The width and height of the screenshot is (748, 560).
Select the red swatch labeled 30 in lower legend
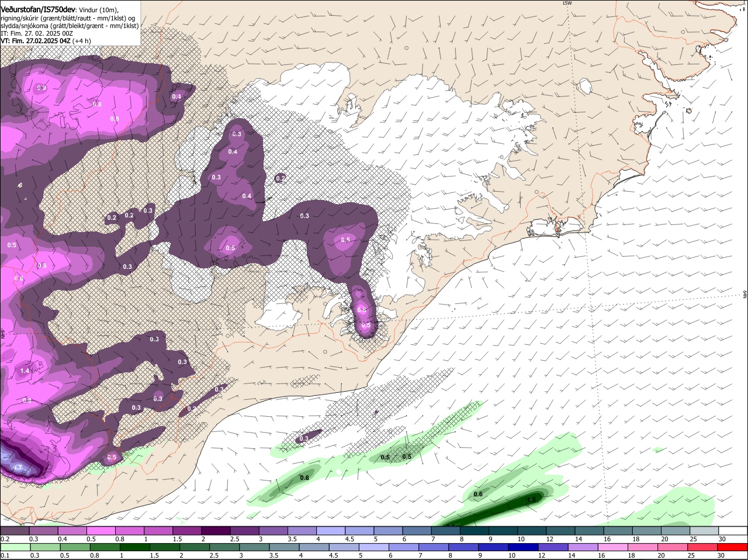[x=733, y=547]
